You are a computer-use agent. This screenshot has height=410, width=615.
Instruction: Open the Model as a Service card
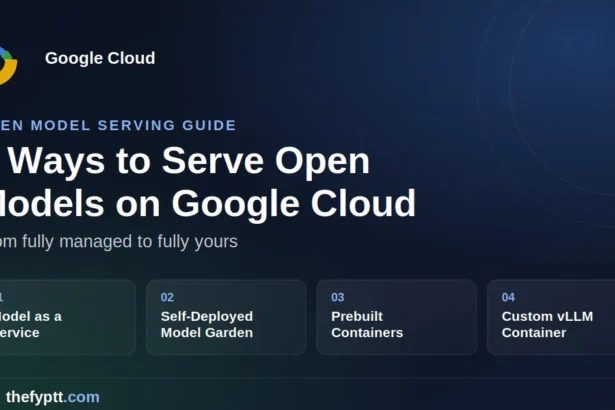67,317
